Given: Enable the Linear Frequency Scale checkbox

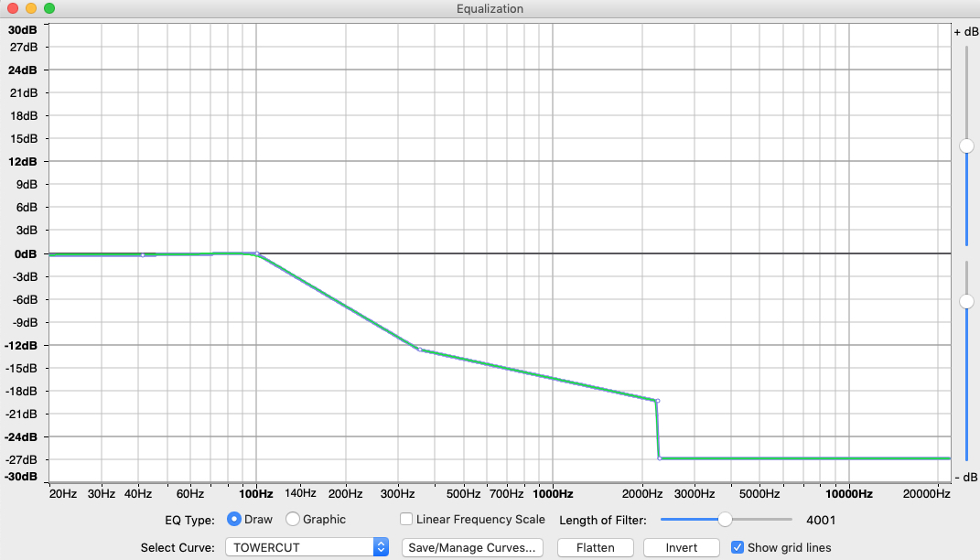Looking at the screenshot, I should (x=406, y=519).
